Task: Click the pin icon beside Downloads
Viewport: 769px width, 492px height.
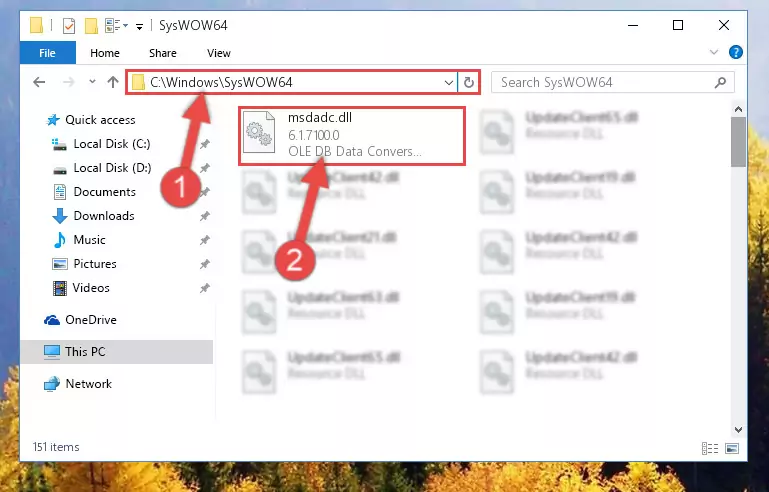Action: (205, 216)
